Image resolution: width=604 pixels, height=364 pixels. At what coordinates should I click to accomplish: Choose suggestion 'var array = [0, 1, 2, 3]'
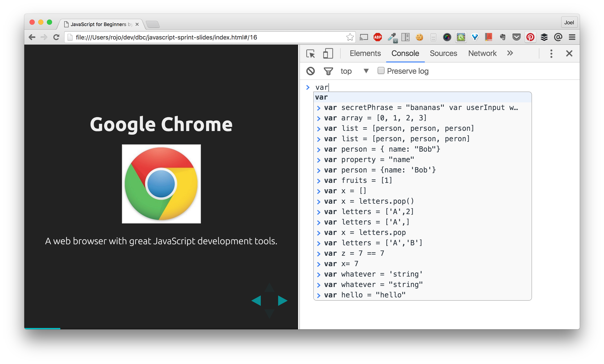pos(423,118)
